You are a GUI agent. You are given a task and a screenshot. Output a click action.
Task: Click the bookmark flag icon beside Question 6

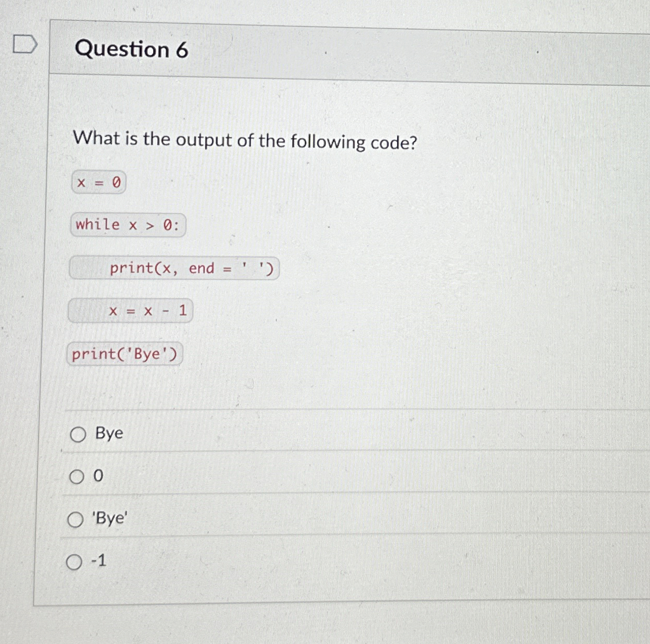25,44
